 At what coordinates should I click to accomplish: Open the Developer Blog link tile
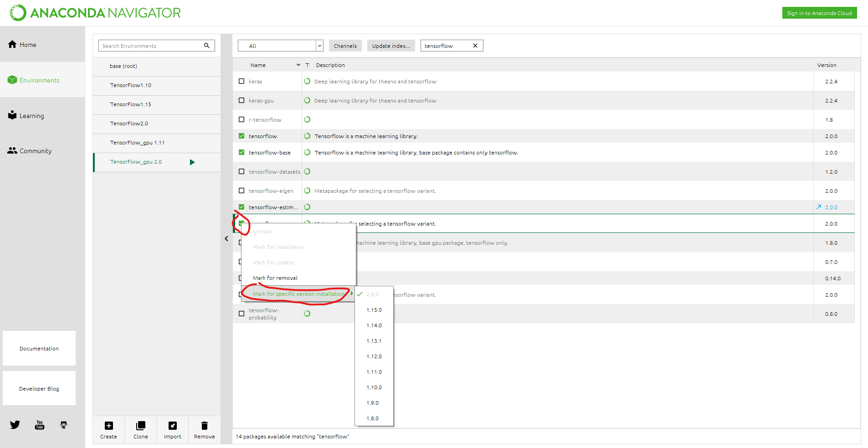(39, 388)
